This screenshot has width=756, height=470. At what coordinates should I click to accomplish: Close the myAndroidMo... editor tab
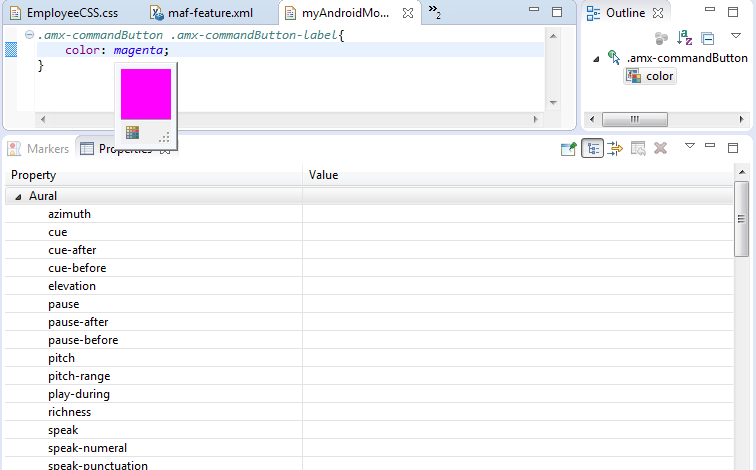coord(408,13)
